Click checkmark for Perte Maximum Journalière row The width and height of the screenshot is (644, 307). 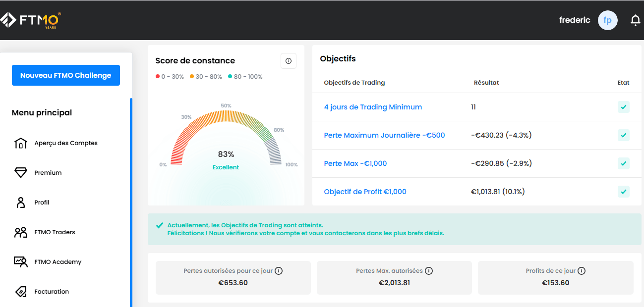click(x=623, y=135)
